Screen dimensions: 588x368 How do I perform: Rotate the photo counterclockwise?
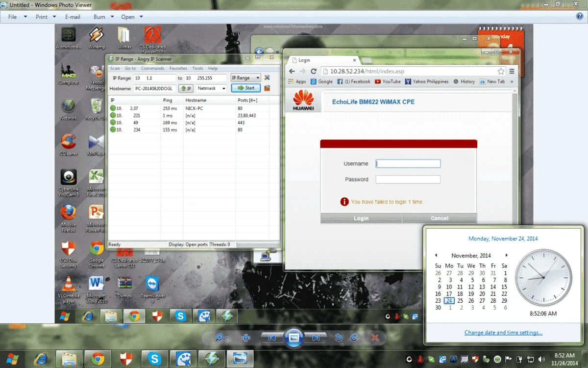click(338, 338)
